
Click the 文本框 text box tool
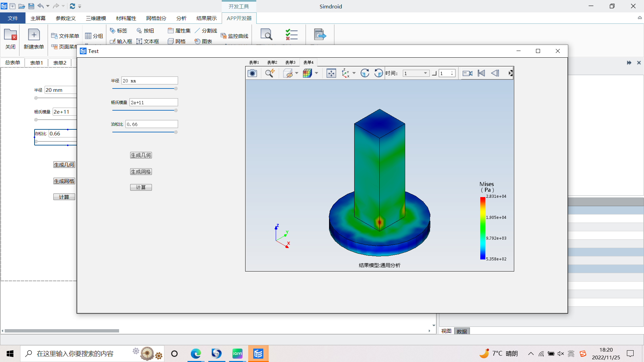(148, 41)
